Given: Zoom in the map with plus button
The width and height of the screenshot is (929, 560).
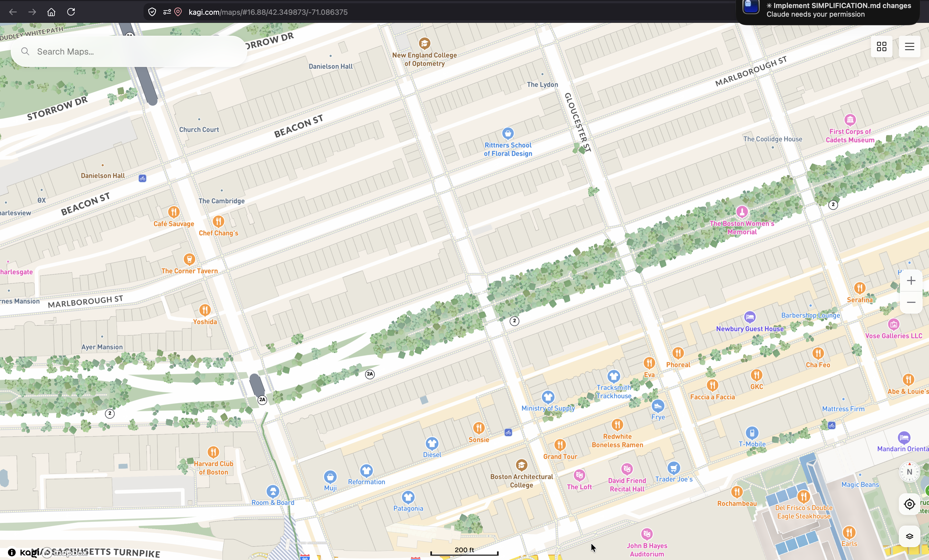Looking at the screenshot, I should [911, 281].
